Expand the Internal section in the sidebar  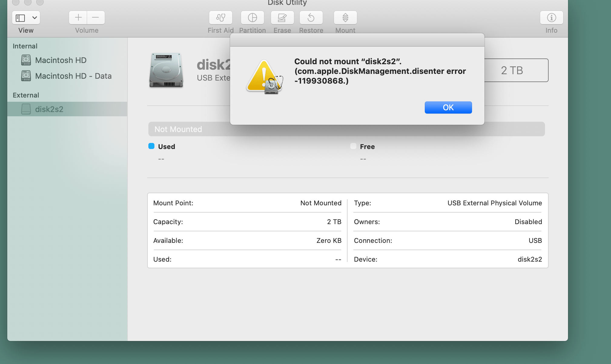(25, 46)
